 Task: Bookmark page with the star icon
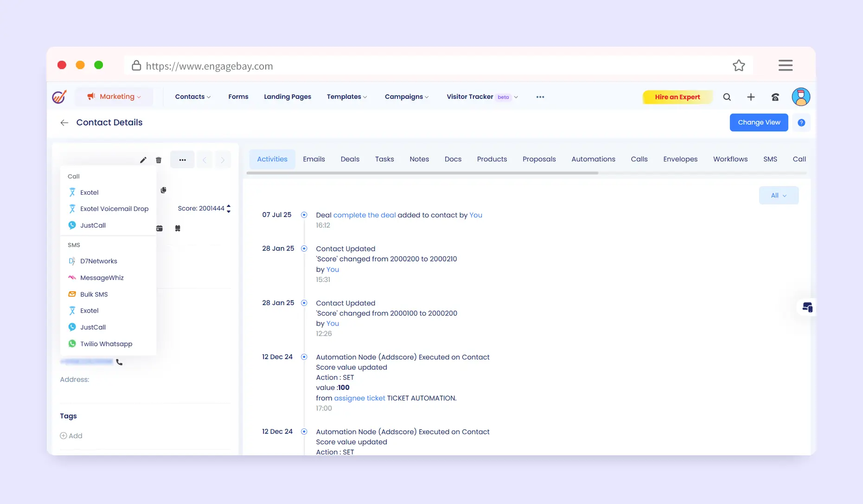[x=739, y=66]
